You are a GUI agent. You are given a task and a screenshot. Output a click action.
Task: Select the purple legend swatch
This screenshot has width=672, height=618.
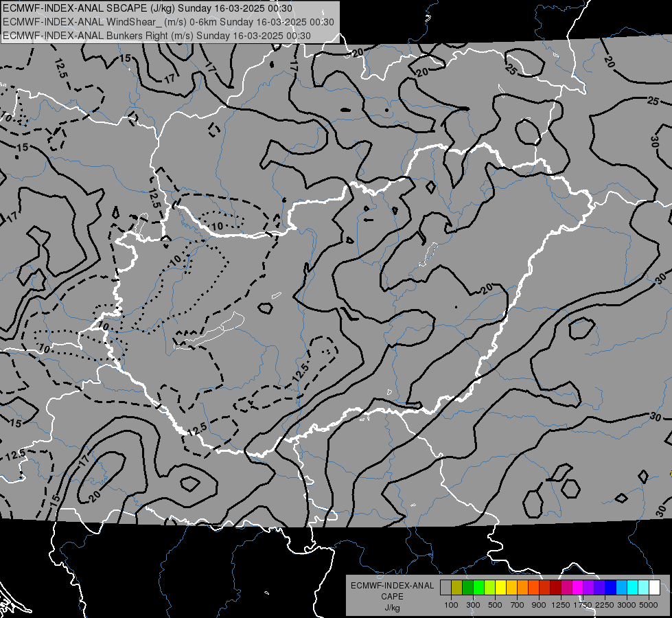(588, 588)
